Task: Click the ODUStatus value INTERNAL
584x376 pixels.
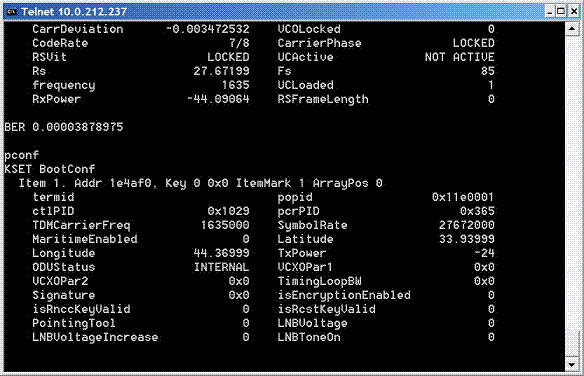Action: click(x=221, y=267)
